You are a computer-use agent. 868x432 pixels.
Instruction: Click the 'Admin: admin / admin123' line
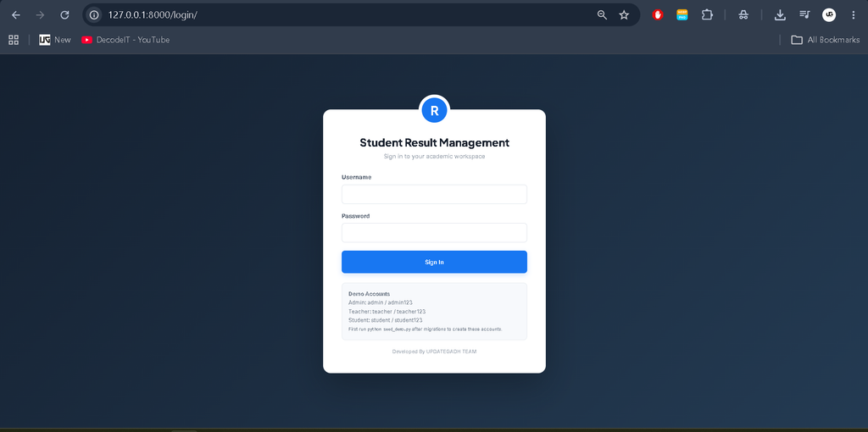pos(381,302)
